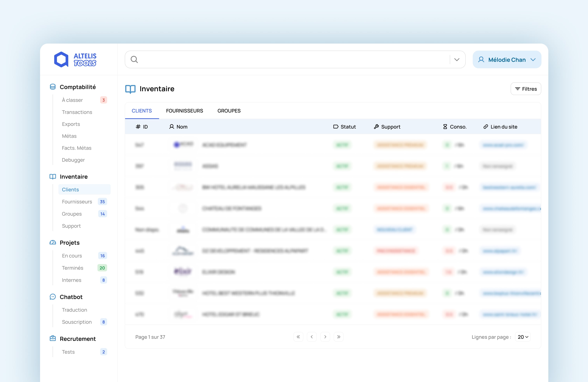Switch to the FOURNISSEURS tab

click(184, 111)
